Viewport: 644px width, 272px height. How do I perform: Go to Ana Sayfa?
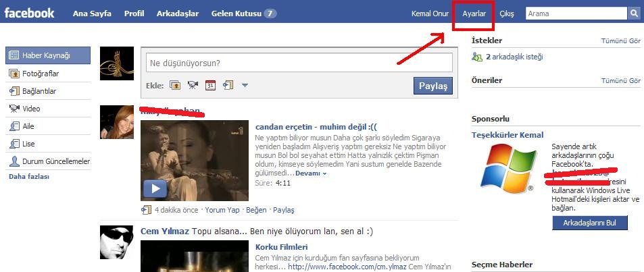coord(92,13)
